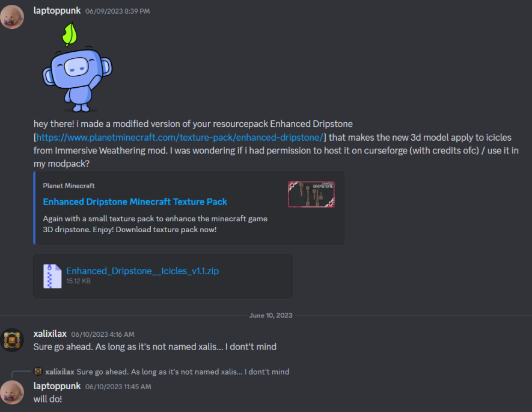Click laptoppunk username above 'will do!'
This screenshot has height=412, width=532.
[x=57, y=386]
